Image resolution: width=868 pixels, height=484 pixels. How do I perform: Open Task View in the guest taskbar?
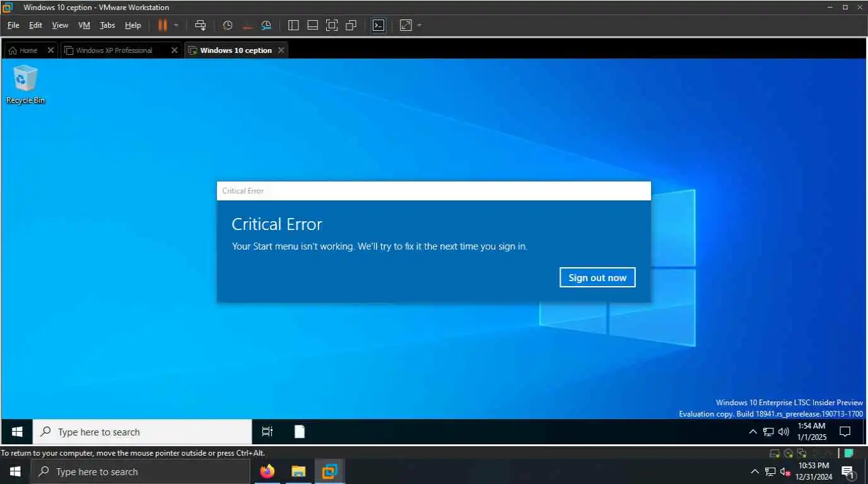point(267,432)
